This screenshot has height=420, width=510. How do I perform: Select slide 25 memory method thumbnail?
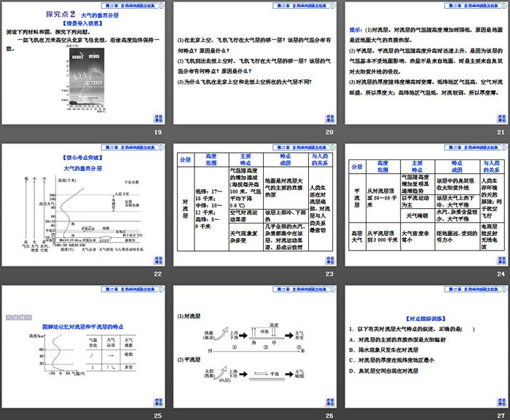click(x=83, y=346)
